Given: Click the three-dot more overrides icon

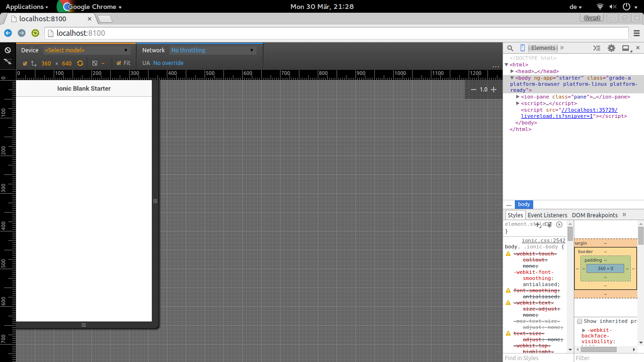Looking at the screenshot, I should coord(495,67).
